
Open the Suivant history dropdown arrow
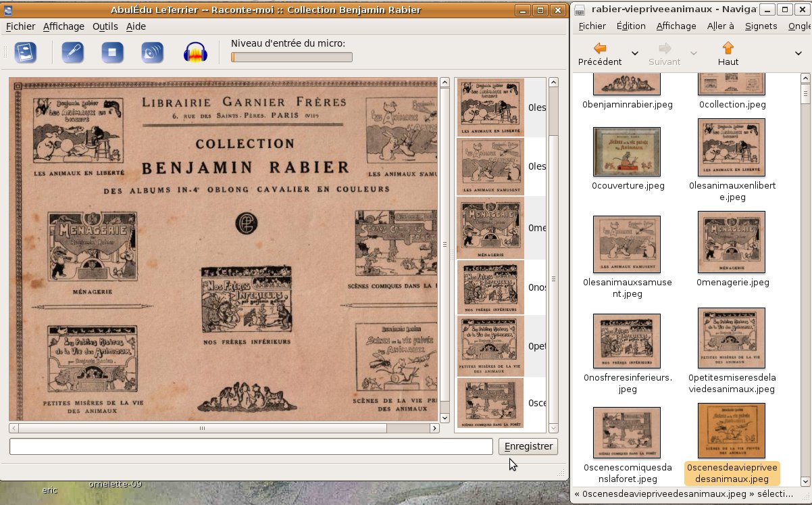(693, 53)
